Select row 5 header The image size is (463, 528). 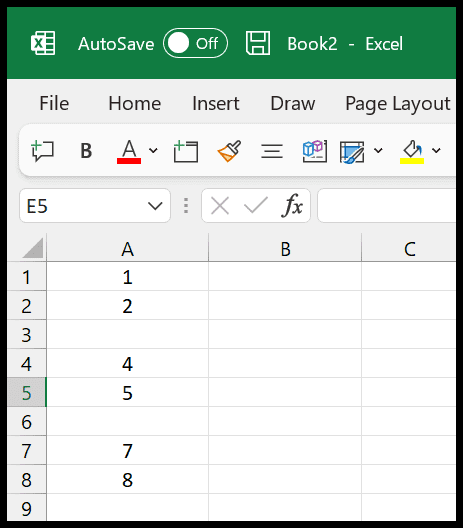pos(27,393)
